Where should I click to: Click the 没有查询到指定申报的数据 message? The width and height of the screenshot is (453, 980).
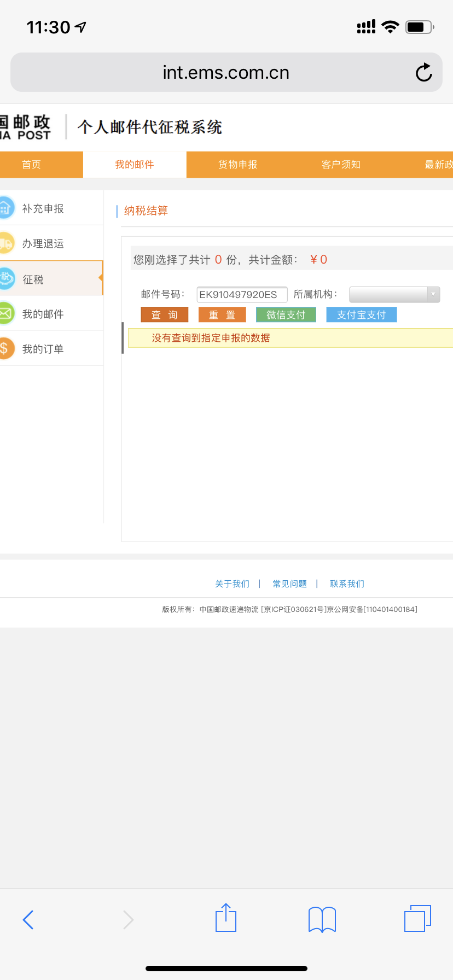[x=211, y=338]
